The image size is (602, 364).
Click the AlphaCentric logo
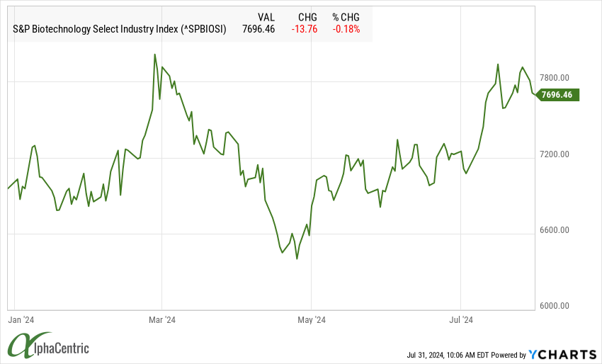pyautogui.click(x=48, y=346)
